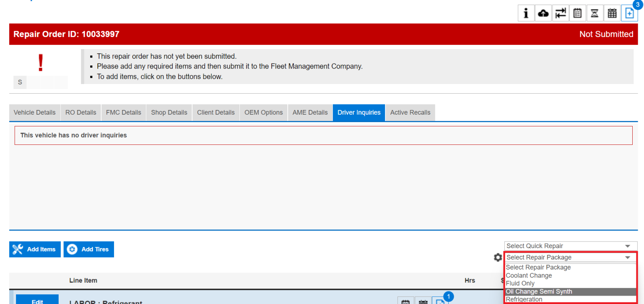Viewport: 644px width, 304px height.
Task: Click the information icon in top toolbar
Action: tap(526, 13)
